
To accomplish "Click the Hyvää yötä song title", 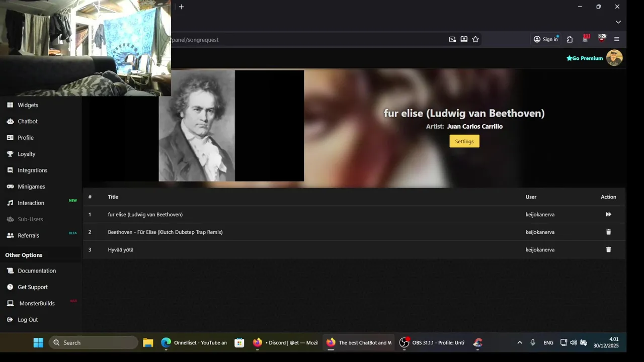I will tap(121, 249).
